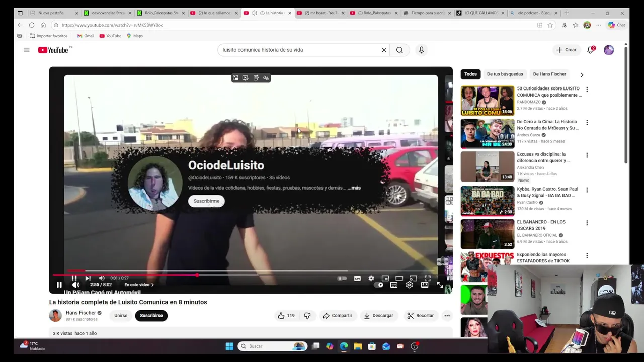Toggle subtitles in the inner player
The width and height of the screenshot is (644, 362).
[x=357, y=278]
